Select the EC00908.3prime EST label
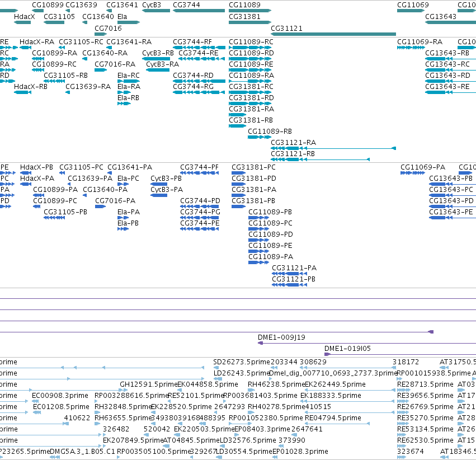 [x=60, y=396]
